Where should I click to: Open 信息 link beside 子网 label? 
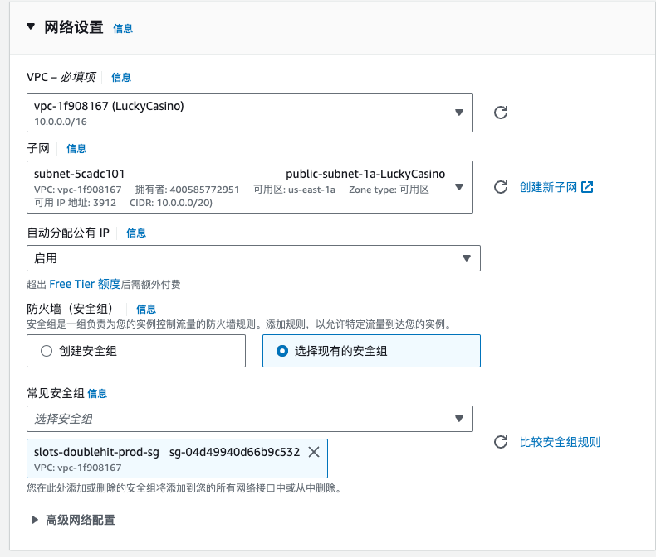click(76, 149)
